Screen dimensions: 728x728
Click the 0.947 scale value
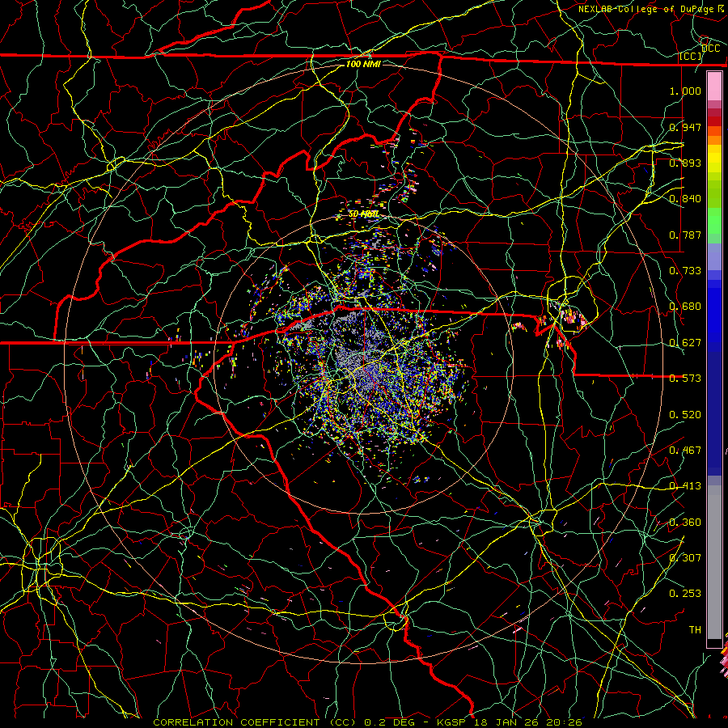point(685,127)
